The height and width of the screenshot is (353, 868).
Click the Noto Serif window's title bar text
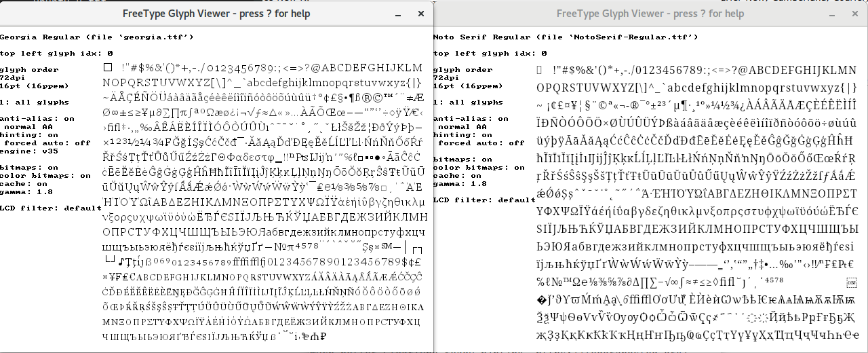click(x=650, y=13)
